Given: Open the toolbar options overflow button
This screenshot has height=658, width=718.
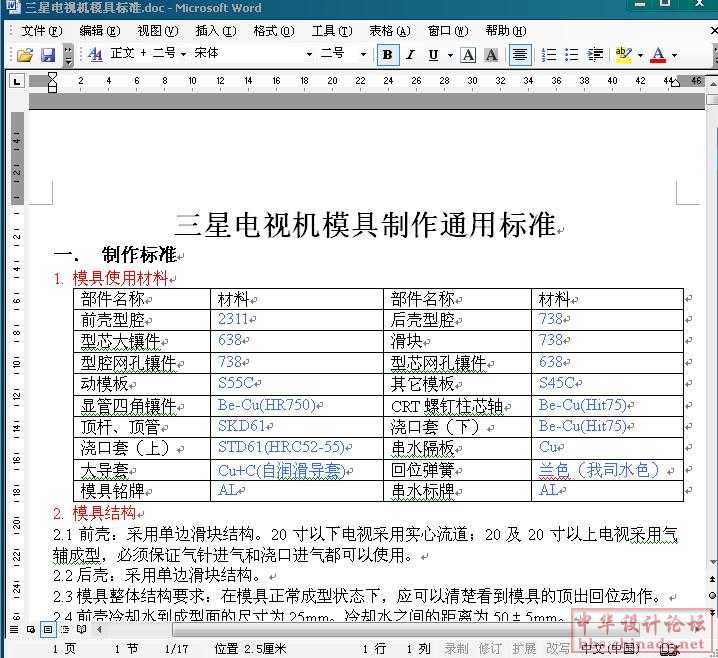Looking at the screenshot, I should pos(68,55).
